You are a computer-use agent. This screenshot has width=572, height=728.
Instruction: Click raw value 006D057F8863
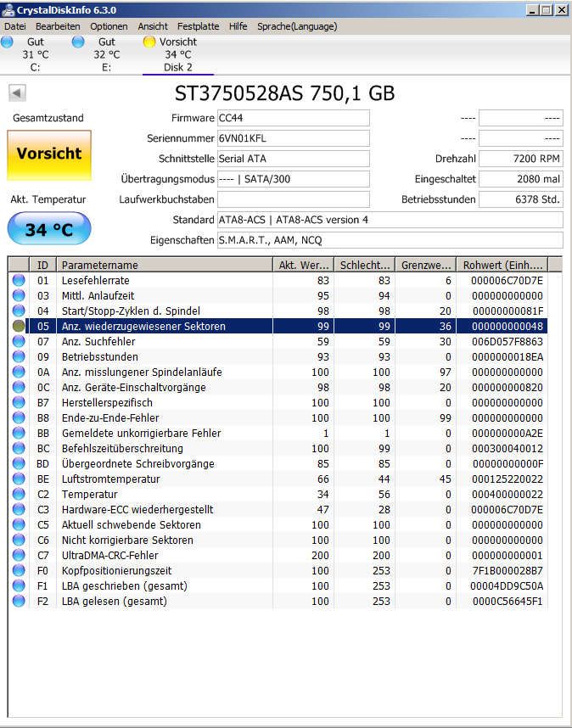507,342
